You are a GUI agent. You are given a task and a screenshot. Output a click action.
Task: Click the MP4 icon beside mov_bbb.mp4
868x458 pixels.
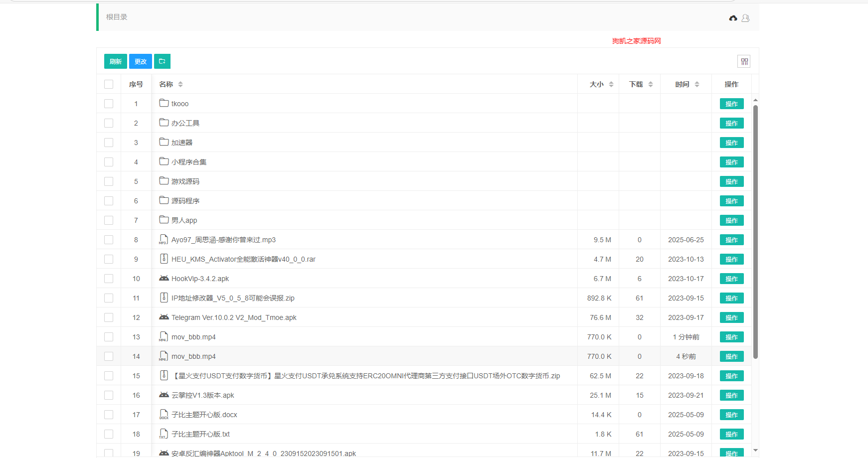point(163,336)
